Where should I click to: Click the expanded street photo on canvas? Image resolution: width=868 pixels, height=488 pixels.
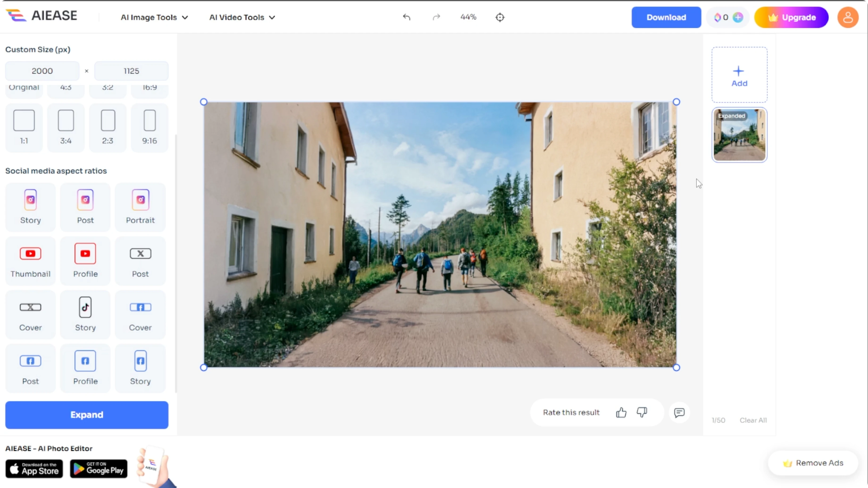pyautogui.click(x=440, y=235)
